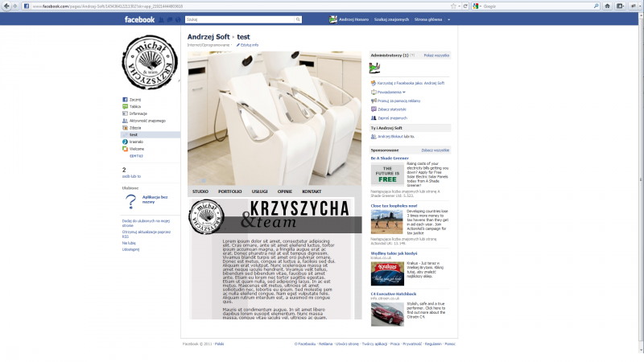Click Strona główna in the top bar
The width and height of the screenshot is (644, 362).
click(427, 19)
